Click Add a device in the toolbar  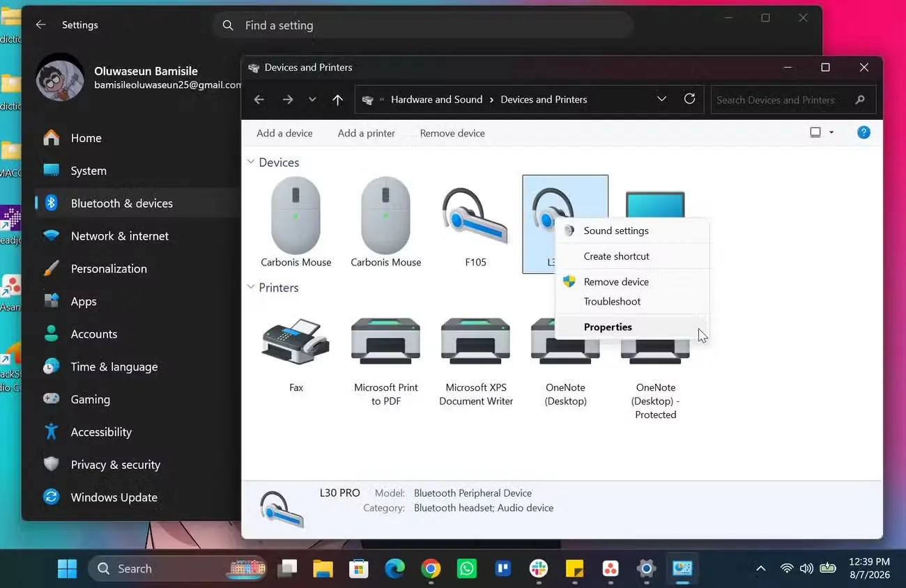tap(284, 133)
